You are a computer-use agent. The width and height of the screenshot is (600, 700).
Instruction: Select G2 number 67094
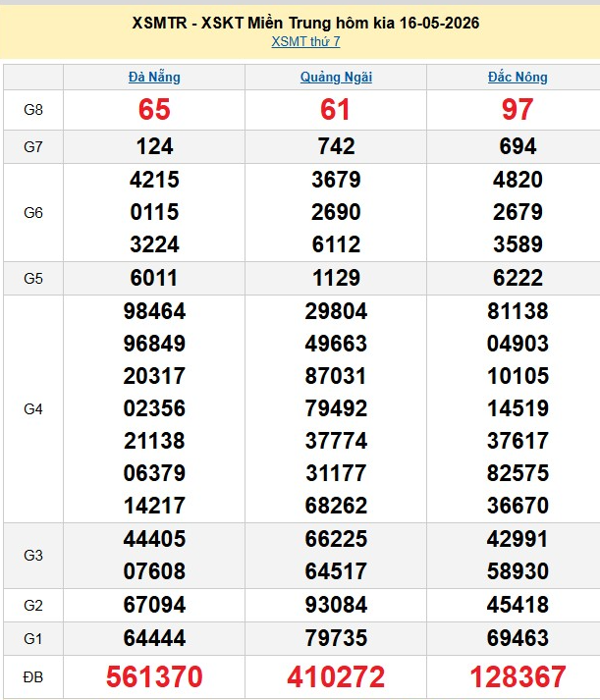154,605
